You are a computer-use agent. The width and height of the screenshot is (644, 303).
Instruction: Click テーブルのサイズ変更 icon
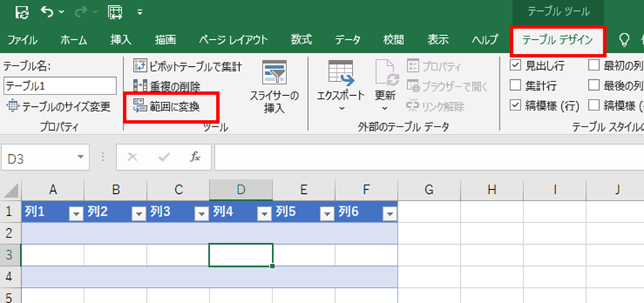pos(13,107)
